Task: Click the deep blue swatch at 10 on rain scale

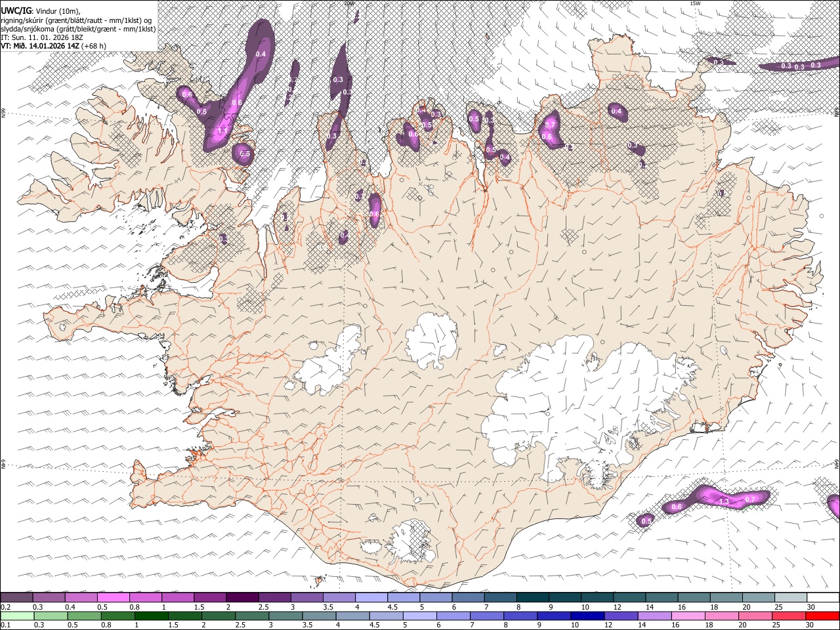Action: (587, 616)
